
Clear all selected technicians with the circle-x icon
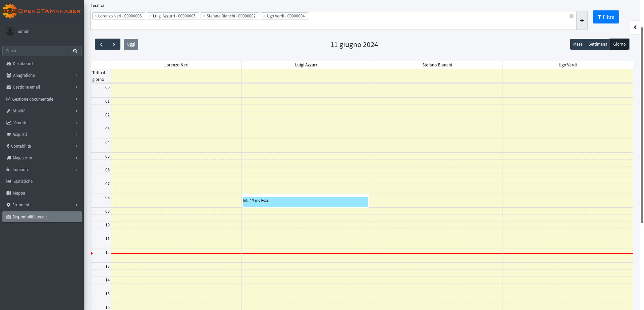(572, 16)
